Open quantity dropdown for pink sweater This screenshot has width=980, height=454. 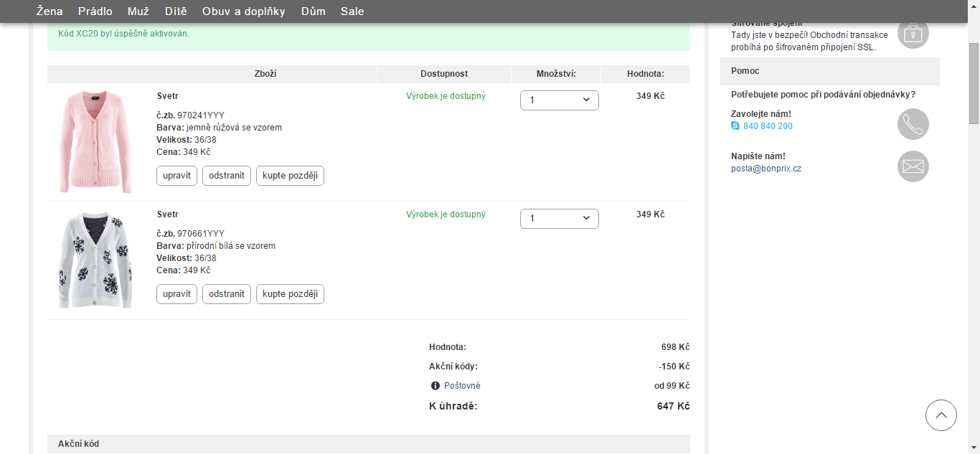pos(560,100)
